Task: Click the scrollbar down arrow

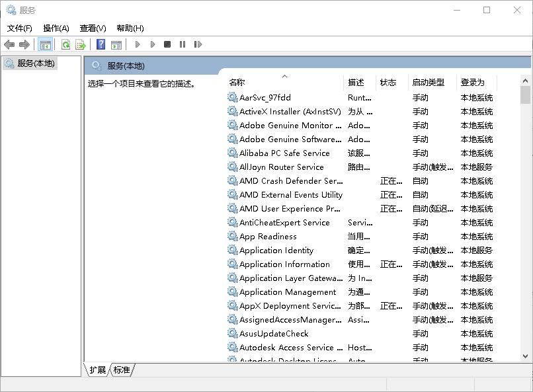Action: (x=526, y=356)
